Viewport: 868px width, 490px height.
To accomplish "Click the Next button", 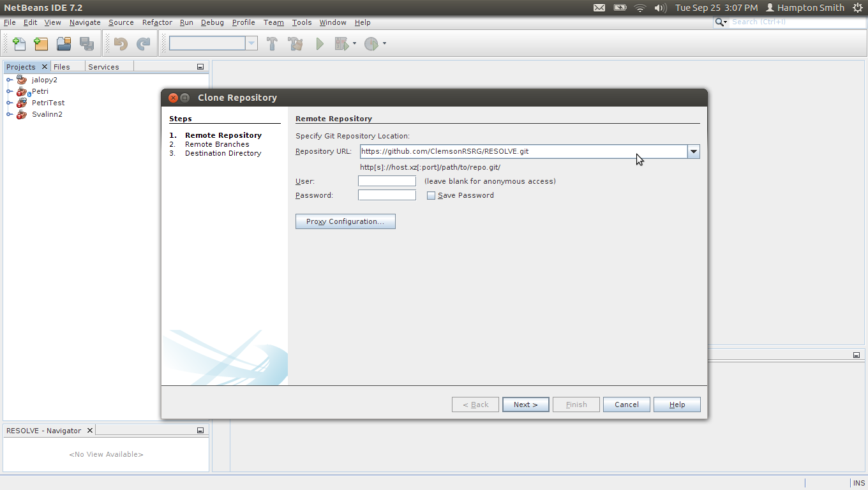I will (525, 405).
